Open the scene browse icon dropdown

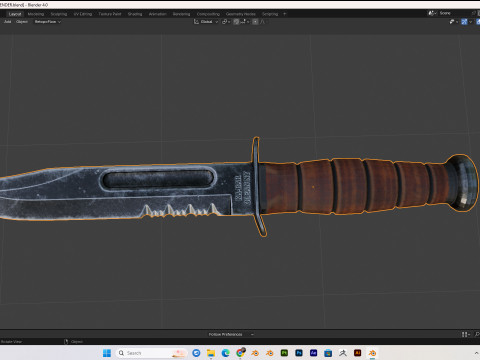tap(432, 13)
